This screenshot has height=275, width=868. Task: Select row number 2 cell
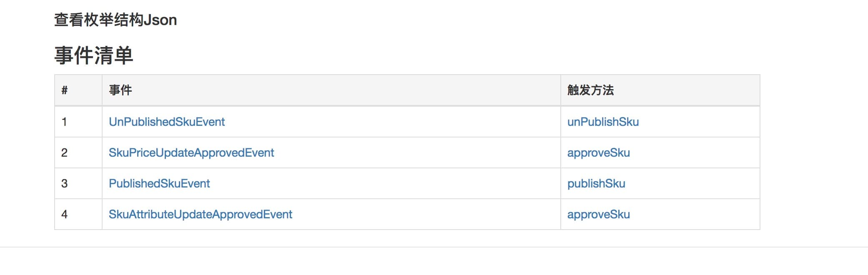click(x=78, y=152)
